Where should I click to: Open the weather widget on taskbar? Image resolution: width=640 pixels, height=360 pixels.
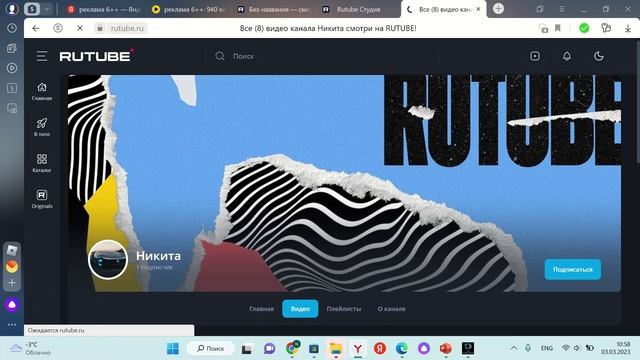point(31,349)
